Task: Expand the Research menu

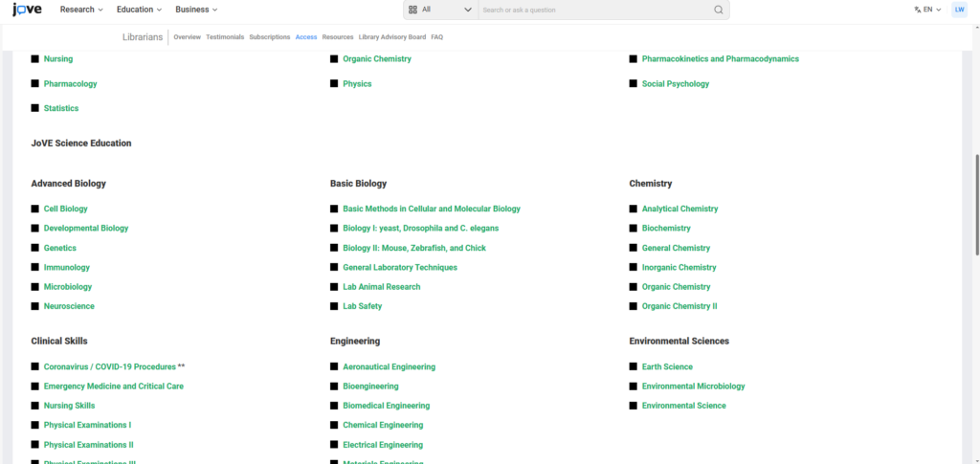Action: [81, 10]
